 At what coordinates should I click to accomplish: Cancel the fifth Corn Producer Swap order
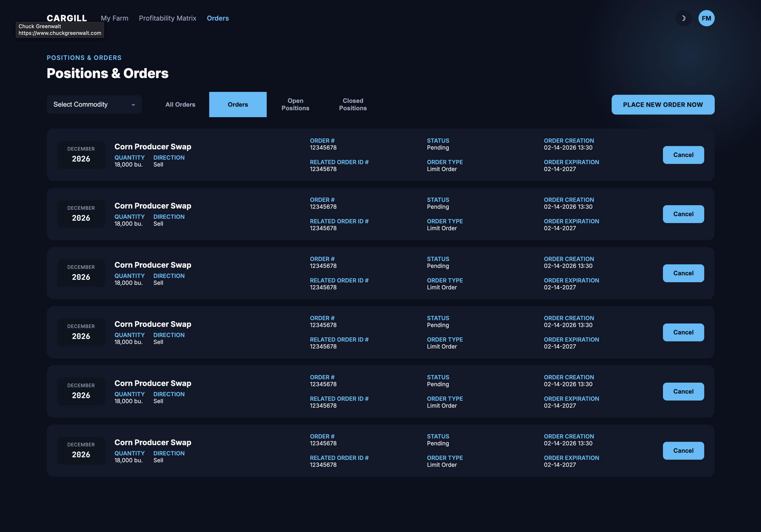point(683,391)
